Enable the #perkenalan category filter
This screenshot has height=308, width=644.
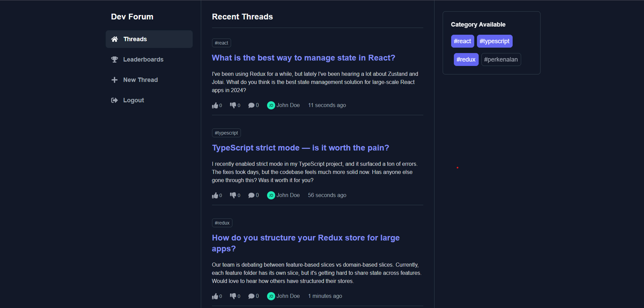point(501,60)
